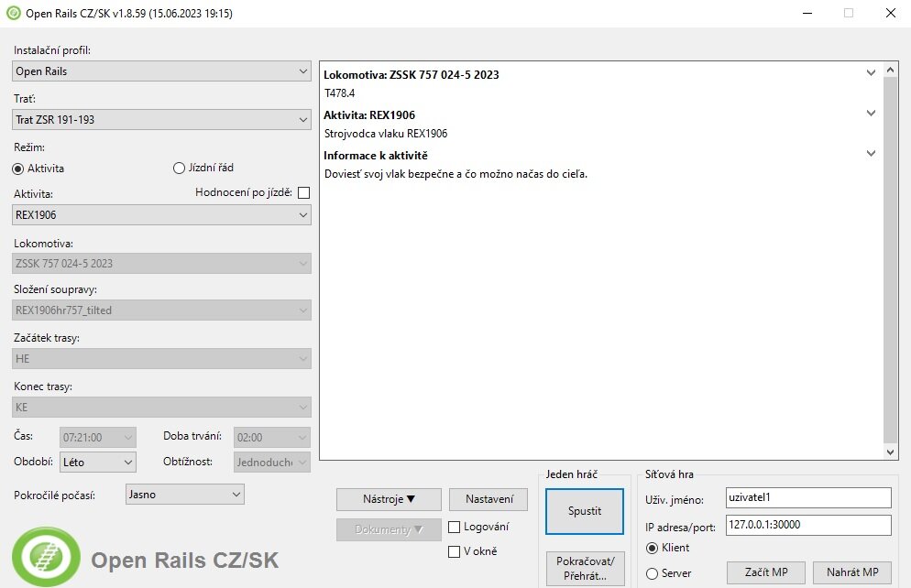Select the Aktivita mode radio button
Image resolution: width=911 pixels, height=588 pixels.
tap(18, 169)
